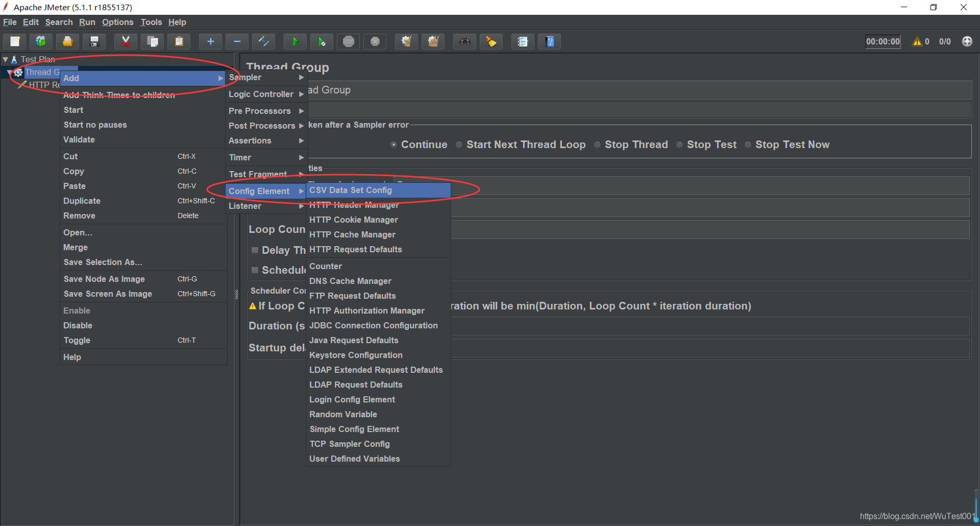Select the Continue radio button
980x526 pixels.
[x=394, y=145]
